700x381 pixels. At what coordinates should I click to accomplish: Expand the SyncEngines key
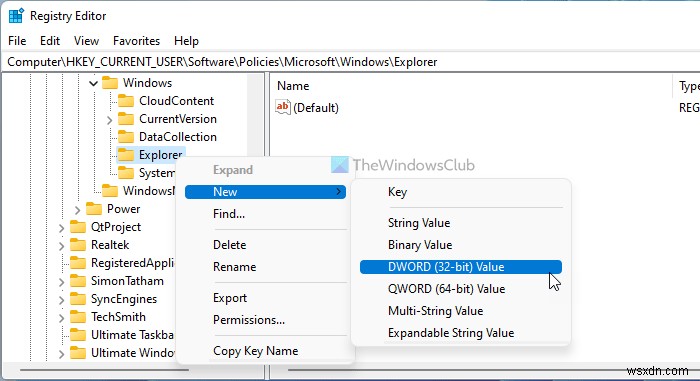click(x=61, y=300)
